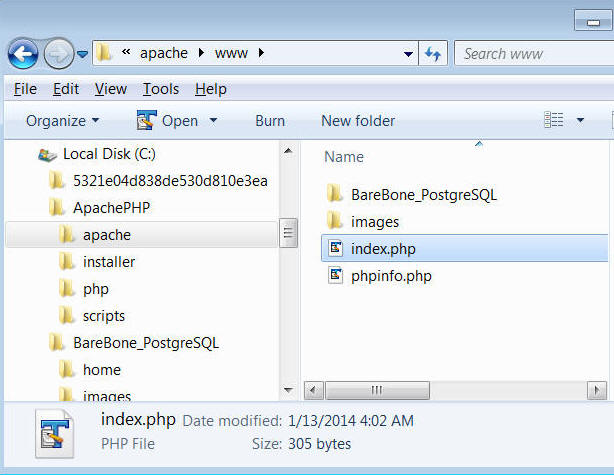The image size is (614, 475).
Task: Click the file list horizontal scrollbar thumb
Action: click(x=377, y=390)
